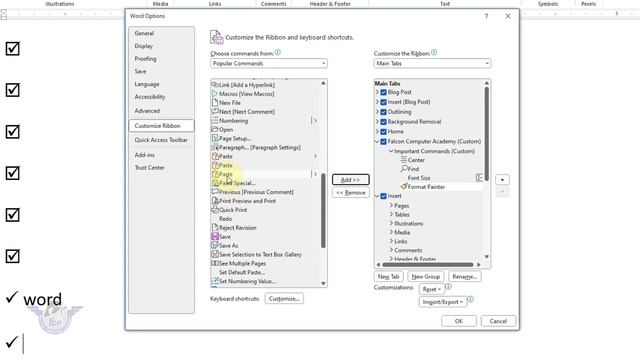
Task: Collapse the Falcon Computer Academy (Custom) node
Action: click(x=377, y=142)
